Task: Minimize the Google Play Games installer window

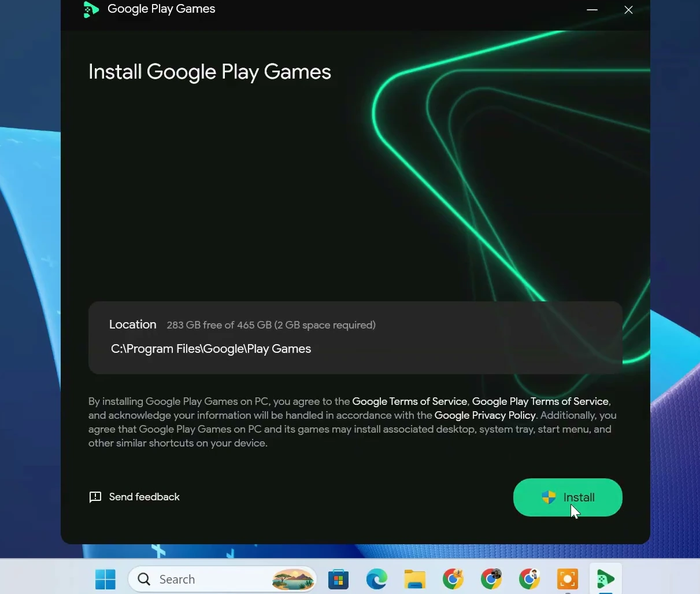Action: pyautogui.click(x=592, y=10)
